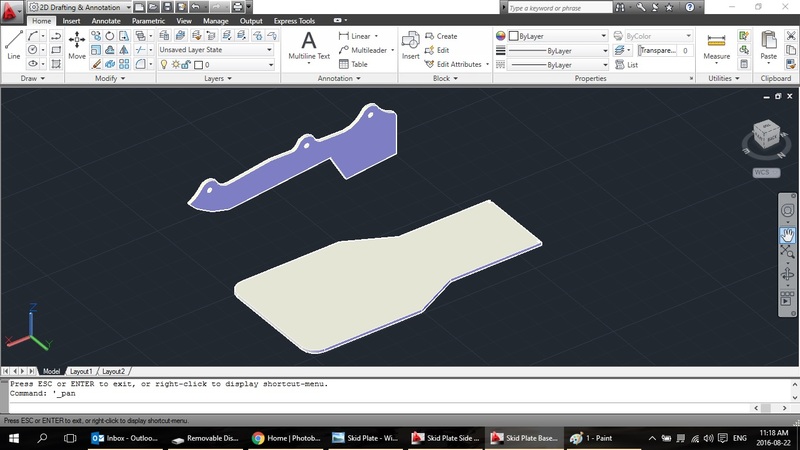Click the Undo arrow in quick access toolbar
Image resolution: width=800 pixels, height=450 pixels.
pyautogui.click(x=195, y=7)
